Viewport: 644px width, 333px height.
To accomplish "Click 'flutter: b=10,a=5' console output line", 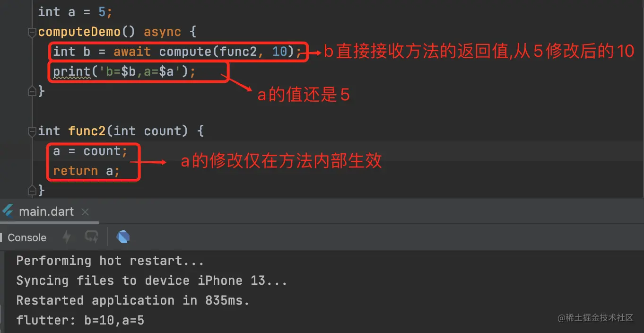I will (x=80, y=320).
